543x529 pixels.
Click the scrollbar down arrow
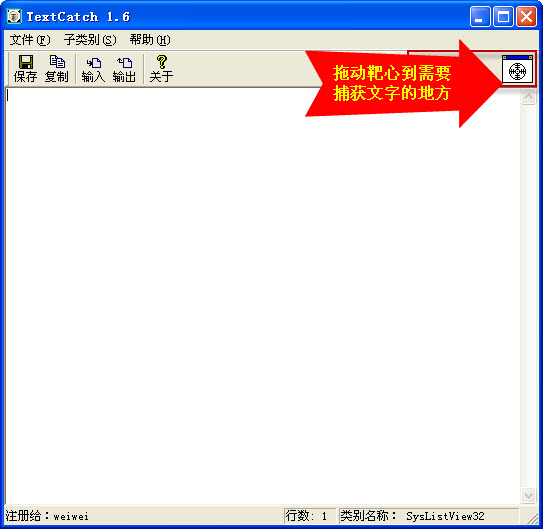click(528, 495)
